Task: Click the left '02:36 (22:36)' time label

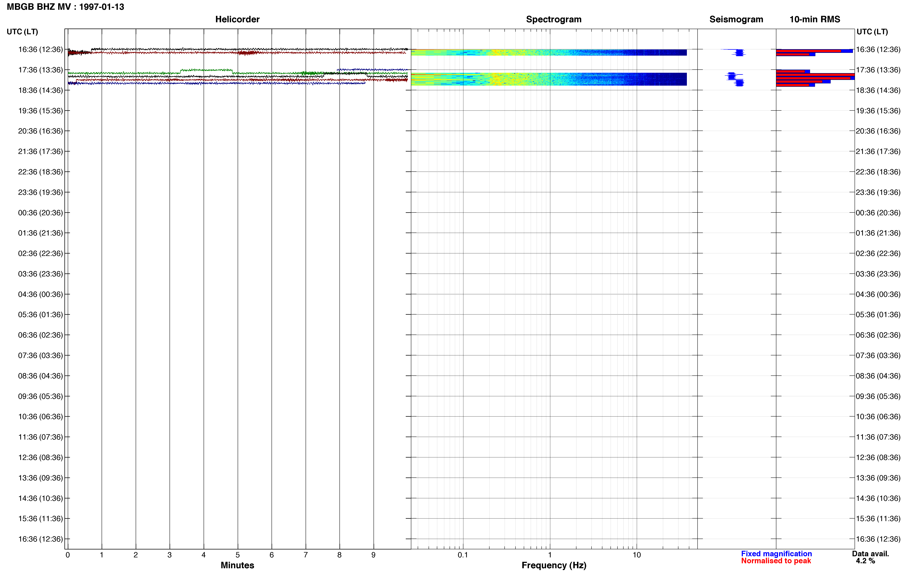Action: click(41, 253)
